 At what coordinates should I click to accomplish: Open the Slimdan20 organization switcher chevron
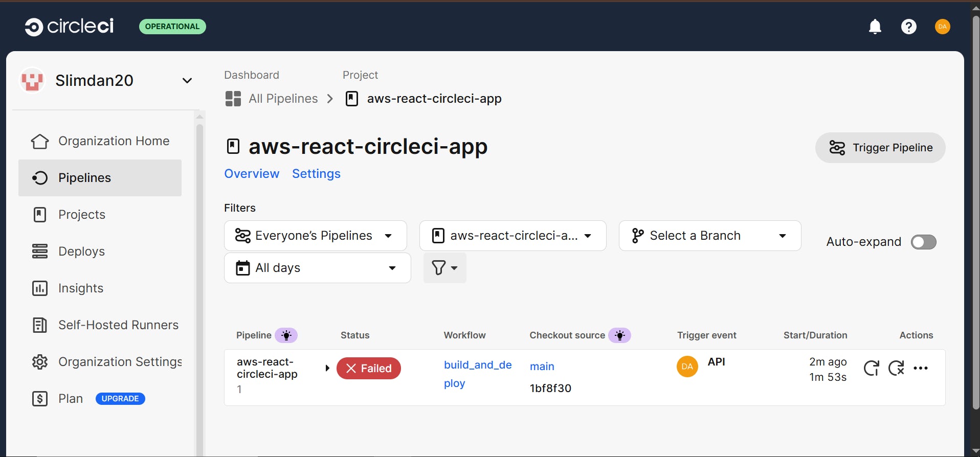click(187, 81)
